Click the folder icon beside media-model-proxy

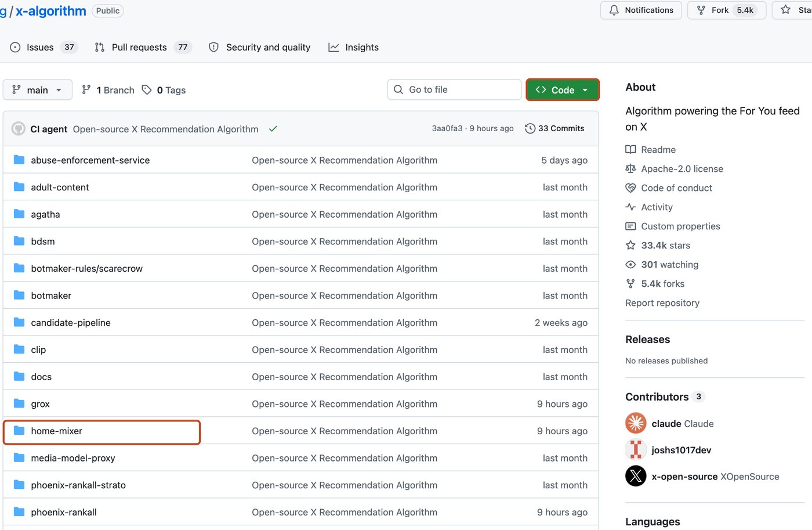(x=19, y=457)
